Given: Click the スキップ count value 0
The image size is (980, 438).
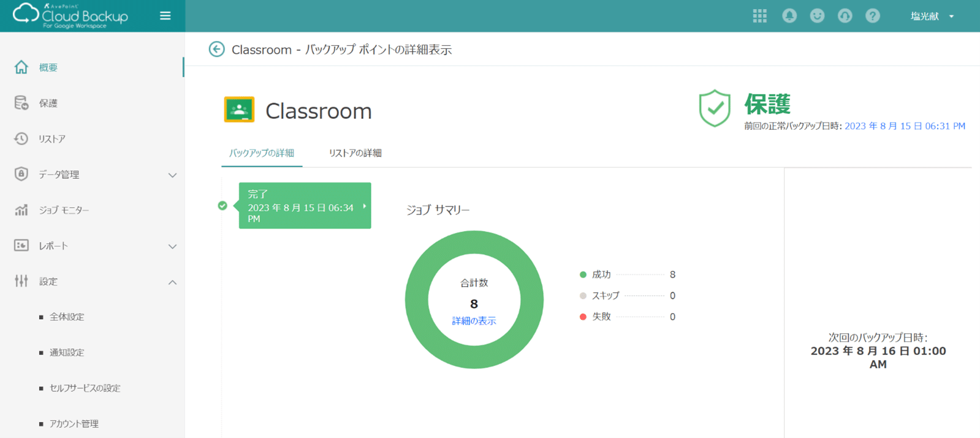Looking at the screenshot, I should (x=672, y=296).
